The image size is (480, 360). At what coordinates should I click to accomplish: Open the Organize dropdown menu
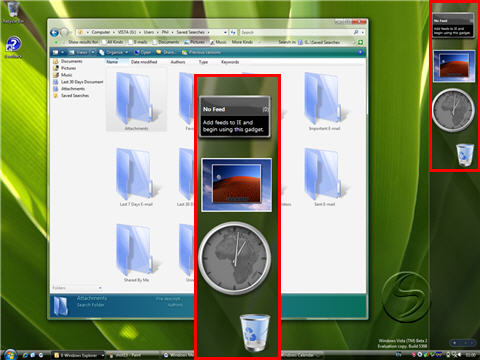point(114,52)
